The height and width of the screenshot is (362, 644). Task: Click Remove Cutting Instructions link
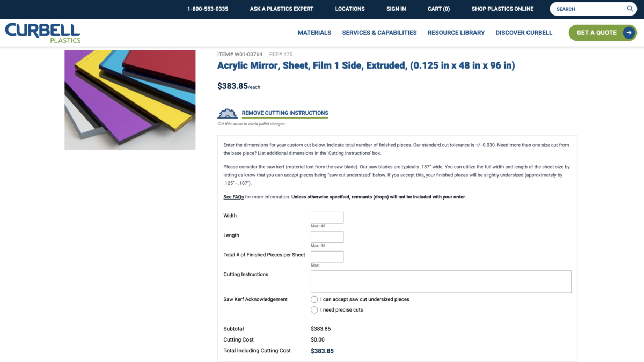[x=285, y=113]
